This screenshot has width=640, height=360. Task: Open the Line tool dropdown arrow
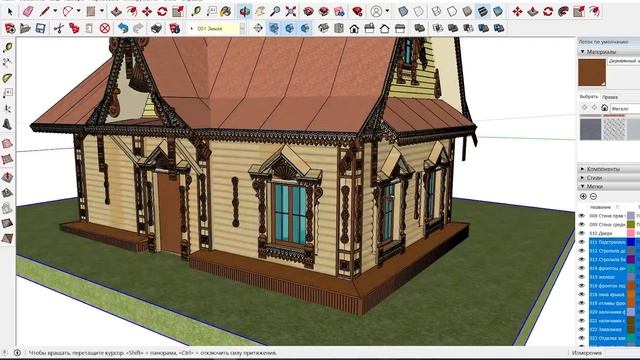click(55, 11)
